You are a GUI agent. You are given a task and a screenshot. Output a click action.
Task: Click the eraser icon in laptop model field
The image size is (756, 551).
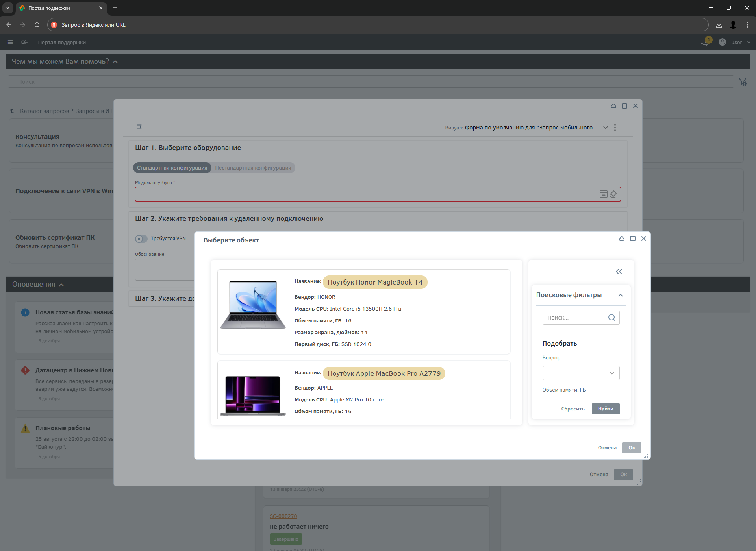click(613, 194)
